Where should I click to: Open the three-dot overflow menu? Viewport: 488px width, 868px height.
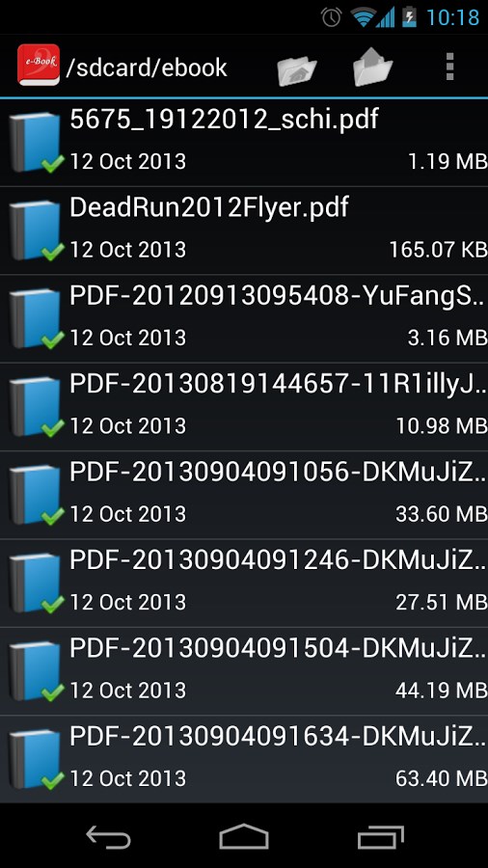449,67
